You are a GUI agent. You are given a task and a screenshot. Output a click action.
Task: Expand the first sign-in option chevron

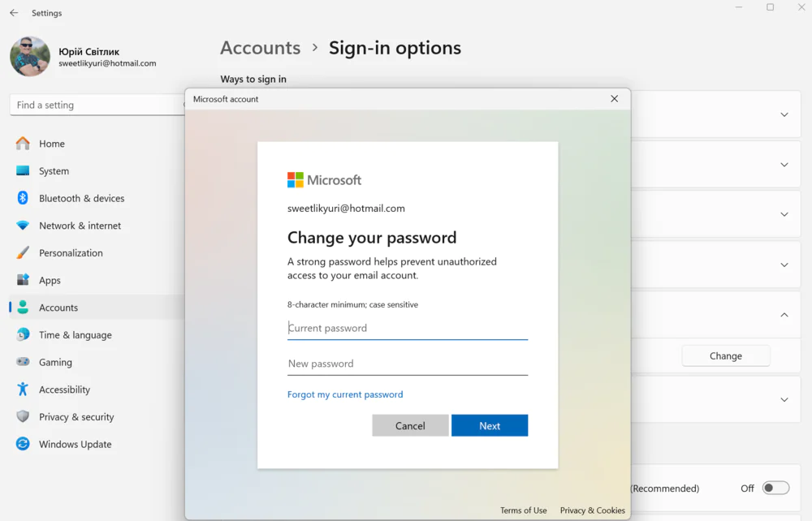pos(784,115)
